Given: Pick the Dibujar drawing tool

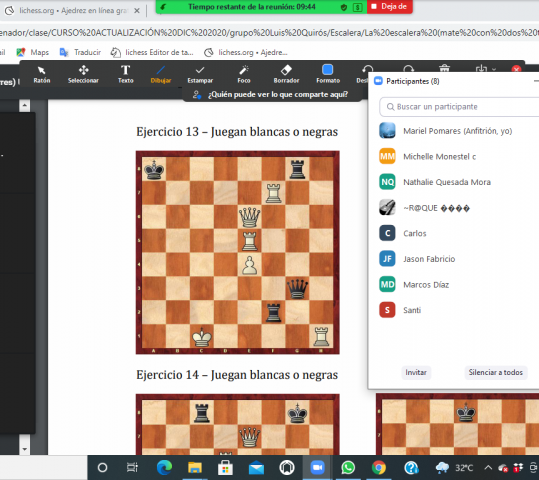Looking at the screenshot, I should pos(161,74).
